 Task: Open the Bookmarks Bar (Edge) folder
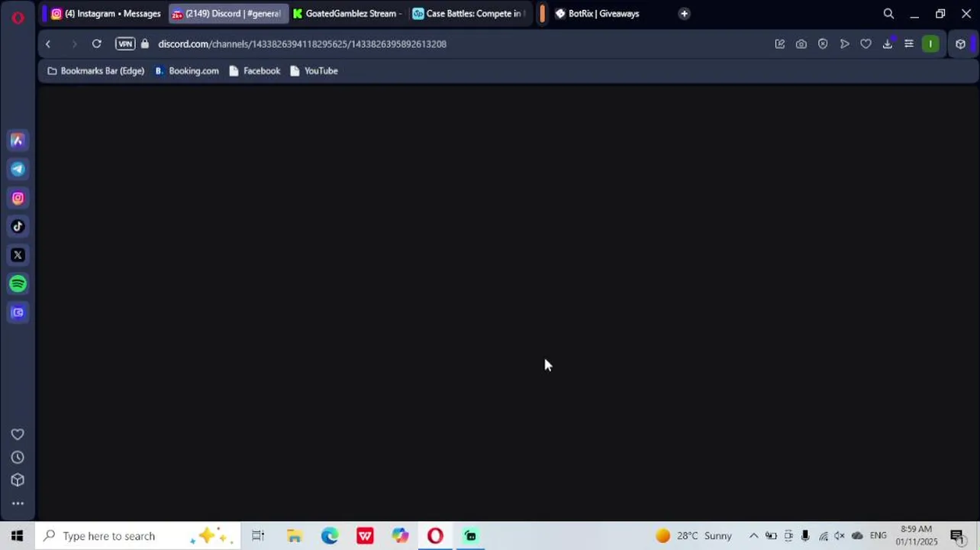click(x=96, y=71)
